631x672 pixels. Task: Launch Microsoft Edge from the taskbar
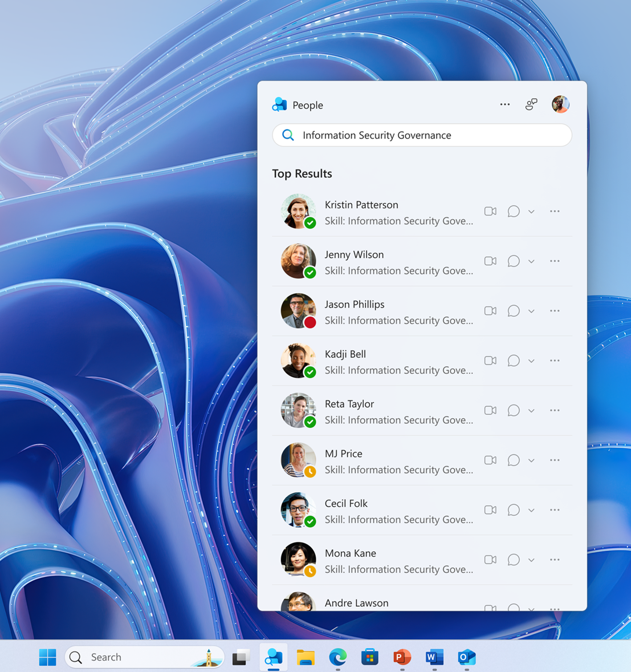pos(338,657)
